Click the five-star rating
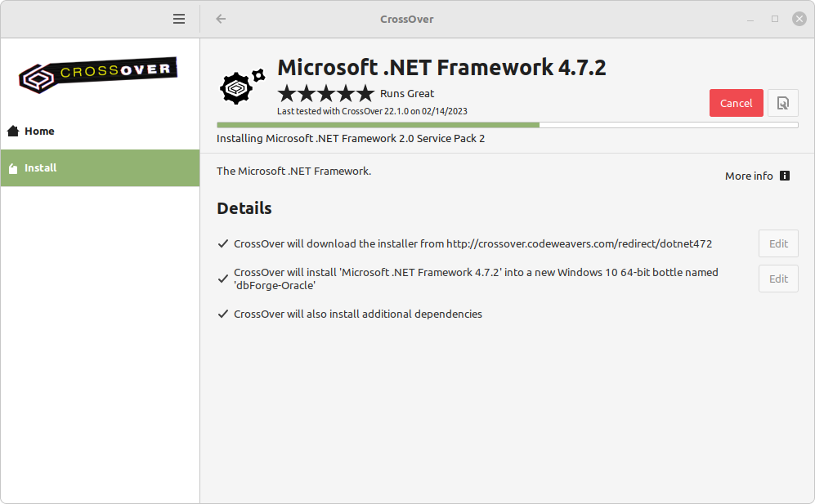Image resolution: width=815 pixels, height=504 pixels. pyautogui.click(x=326, y=93)
